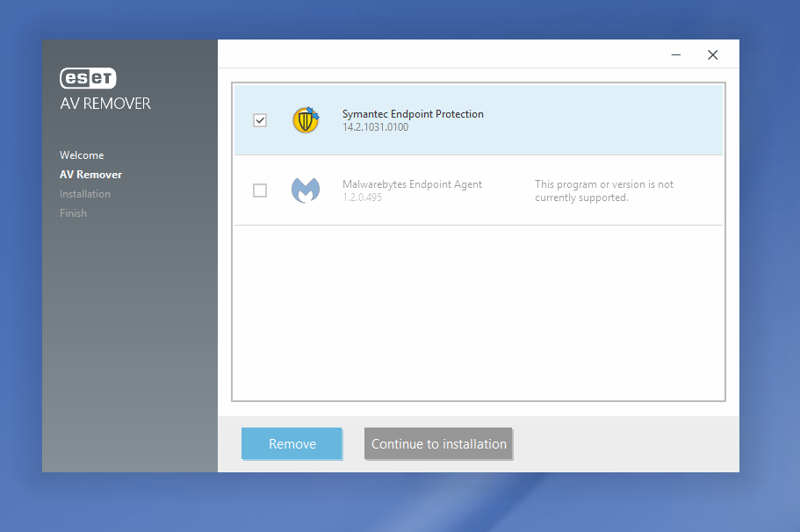Uncheck the Symantec Endpoint Protection checkbox
Screen dimensions: 800x532
click(260, 120)
